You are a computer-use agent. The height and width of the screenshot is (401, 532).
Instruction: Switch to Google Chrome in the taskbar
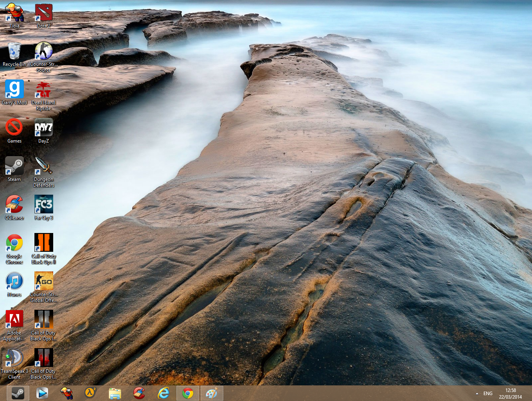(x=188, y=393)
